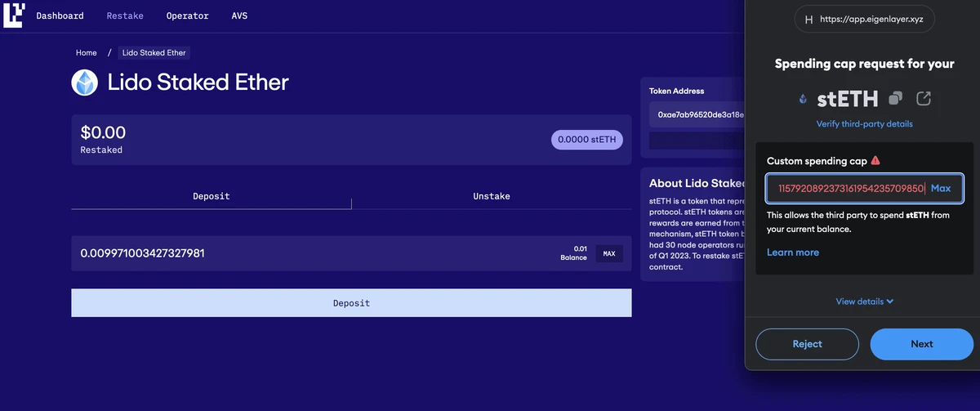Screen dimensions: 980x411
Task: Switch to the Unstake tab
Action: tap(491, 196)
